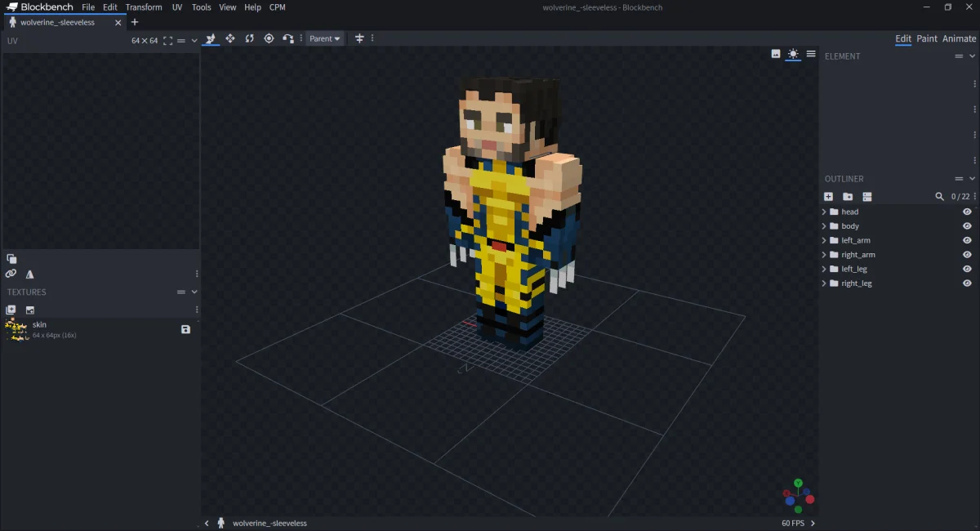980x531 pixels.
Task: Open the File menu
Action: click(88, 7)
